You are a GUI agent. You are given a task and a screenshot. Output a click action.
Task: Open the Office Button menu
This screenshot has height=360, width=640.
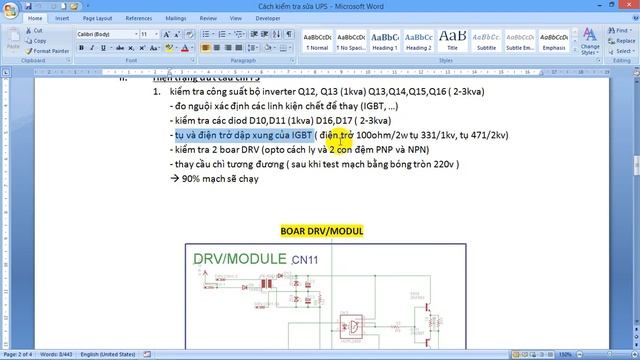tap(10, 10)
